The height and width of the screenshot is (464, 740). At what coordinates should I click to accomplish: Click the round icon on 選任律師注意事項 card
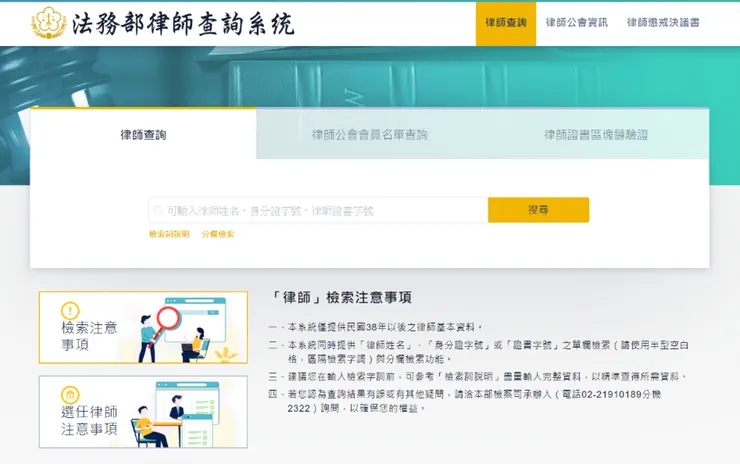[70, 395]
